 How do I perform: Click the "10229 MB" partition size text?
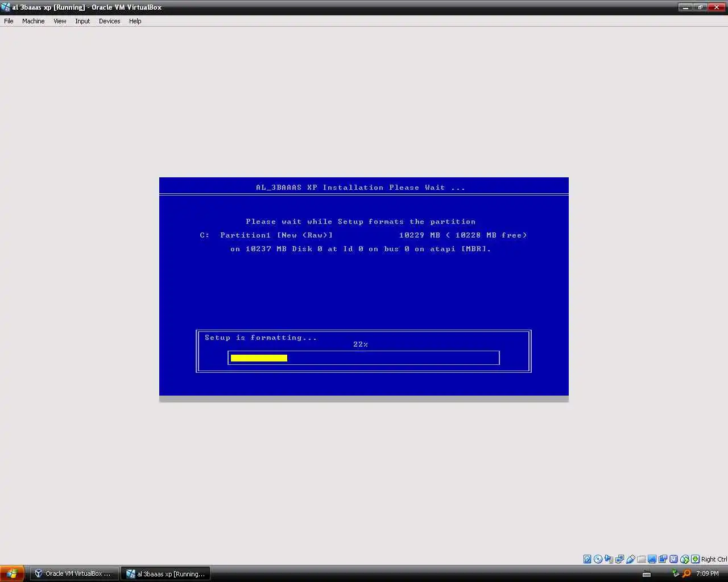420,235
